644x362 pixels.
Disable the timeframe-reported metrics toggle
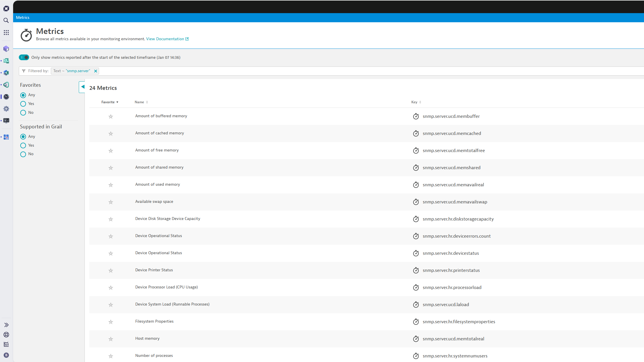coord(24,57)
